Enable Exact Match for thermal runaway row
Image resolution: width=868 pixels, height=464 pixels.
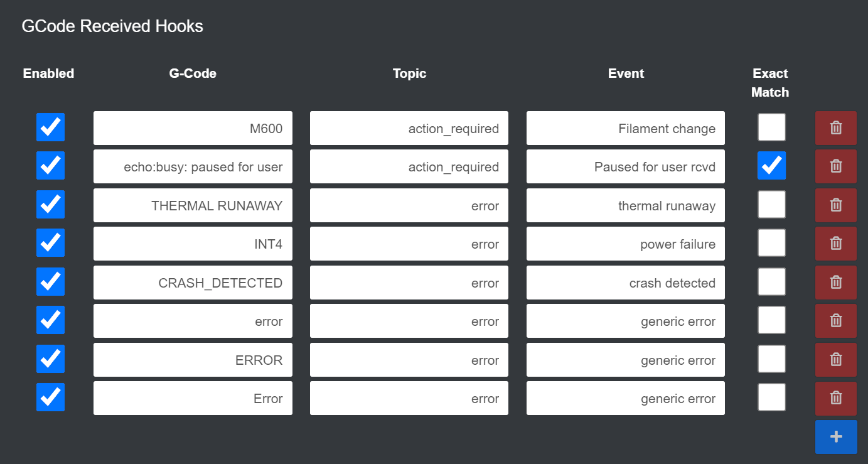click(x=771, y=205)
